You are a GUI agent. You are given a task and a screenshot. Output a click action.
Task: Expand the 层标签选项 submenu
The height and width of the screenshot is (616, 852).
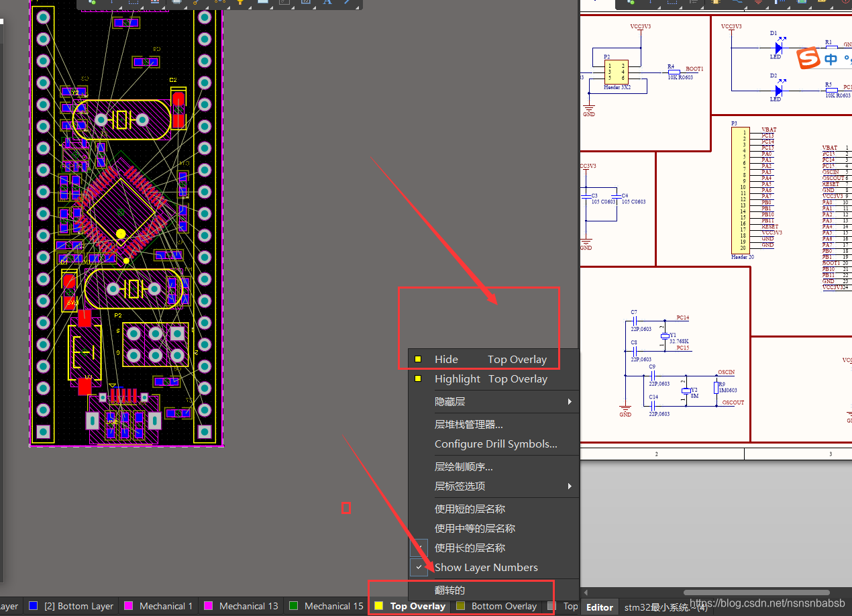494,486
